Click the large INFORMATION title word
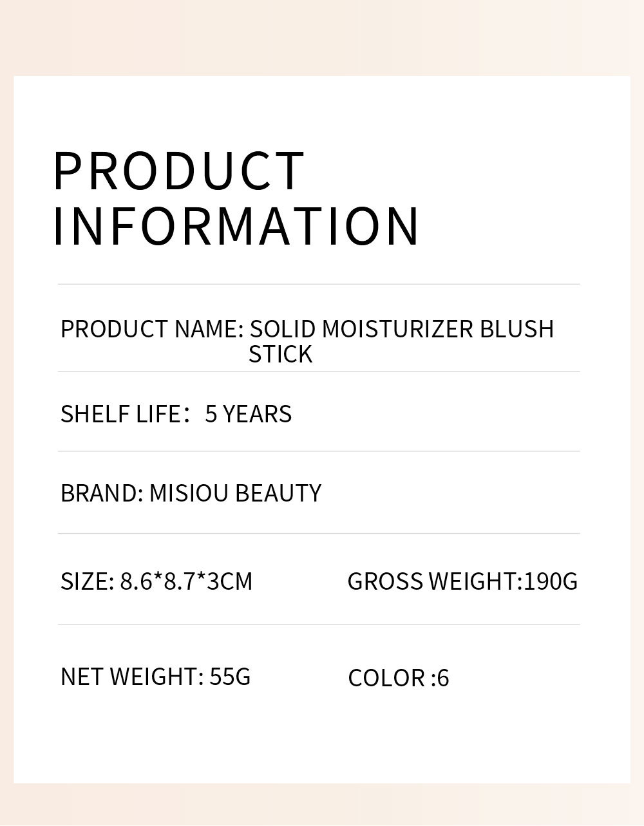644x826 pixels. click(236, 226)
